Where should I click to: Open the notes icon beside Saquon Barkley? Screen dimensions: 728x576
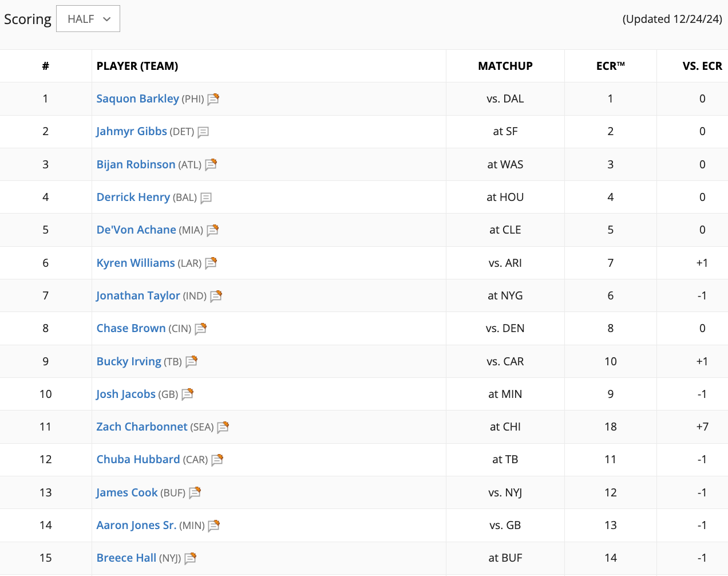tap(213, 99)
